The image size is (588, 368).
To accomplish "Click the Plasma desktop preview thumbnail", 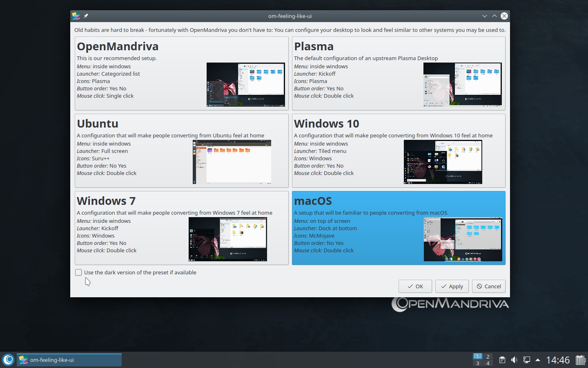I will pyautogui.click(x=462, y=85).
